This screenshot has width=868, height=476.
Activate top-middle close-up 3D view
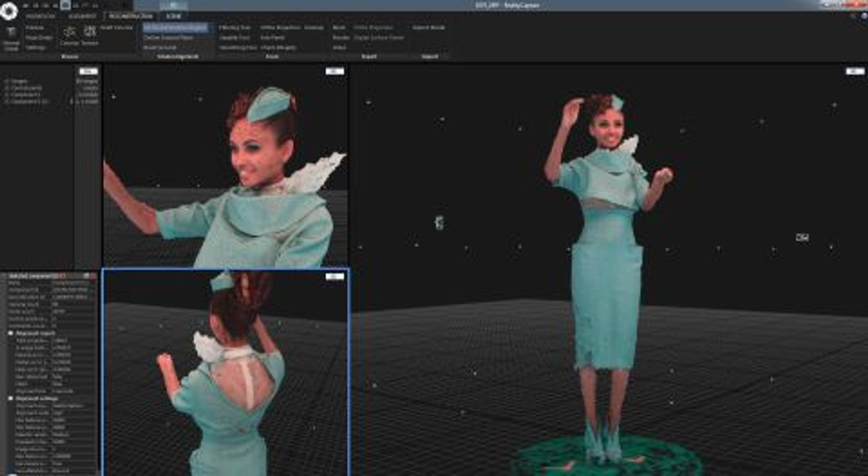point(226,166)
